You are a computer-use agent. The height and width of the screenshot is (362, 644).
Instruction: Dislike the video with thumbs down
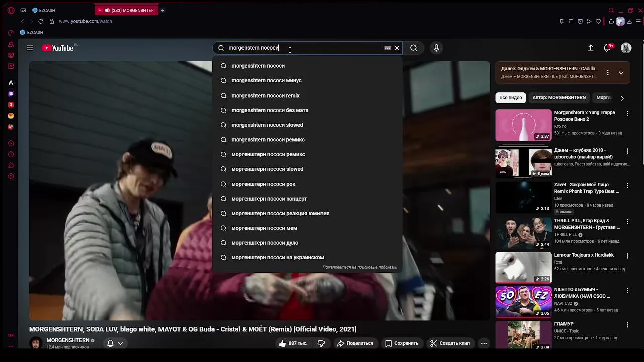point(321,343)
